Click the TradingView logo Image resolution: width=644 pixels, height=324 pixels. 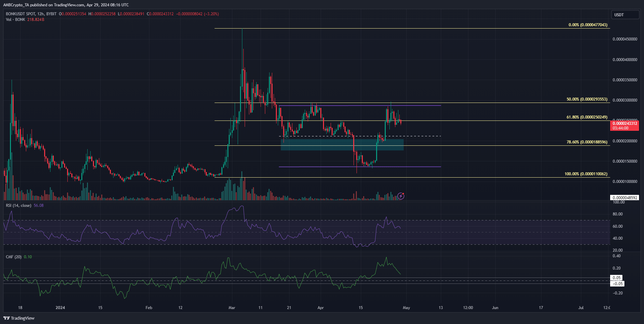pyautogui.click(x=19, y=318)
